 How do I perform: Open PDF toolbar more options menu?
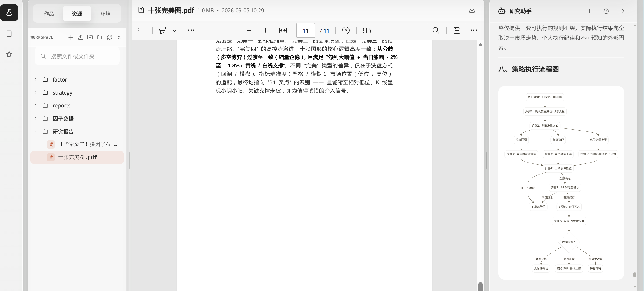[474, 30]
